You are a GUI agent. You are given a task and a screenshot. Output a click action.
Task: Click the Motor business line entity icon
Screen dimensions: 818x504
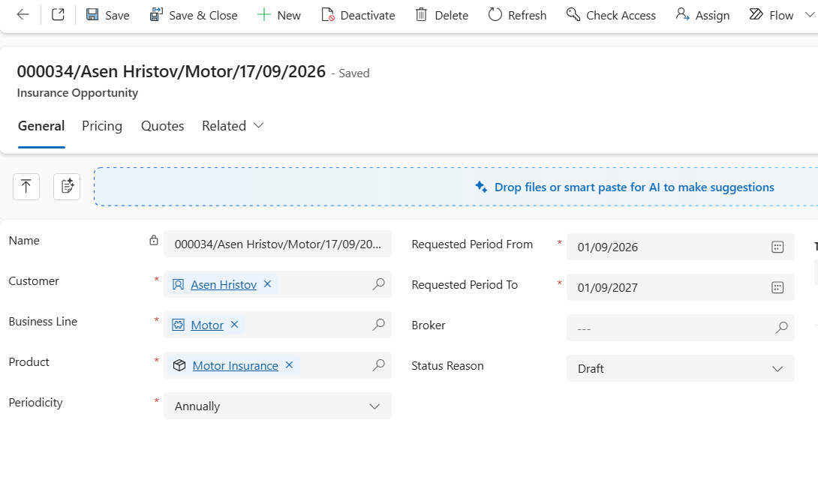point(179,325)
